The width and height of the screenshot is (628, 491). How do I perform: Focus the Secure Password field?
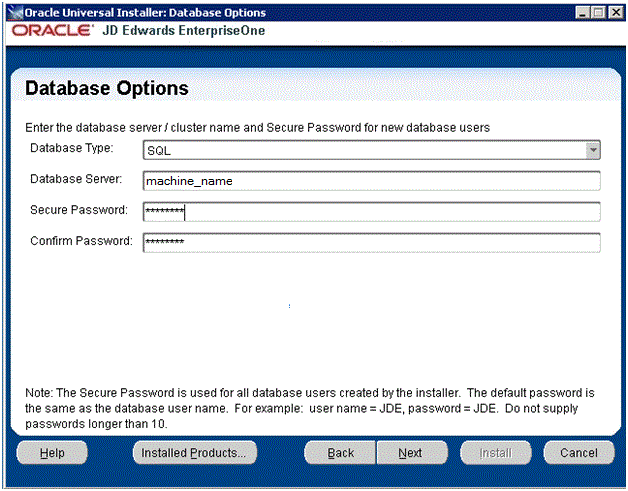[x=371, y=211]
